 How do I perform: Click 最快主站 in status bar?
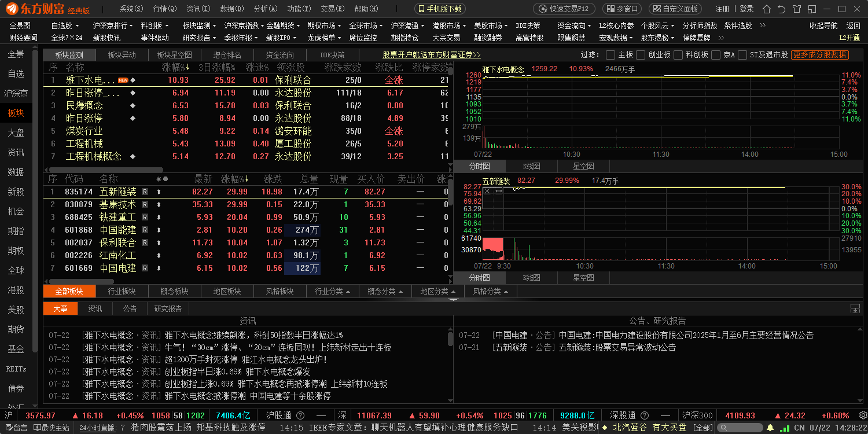click(52, 428)
